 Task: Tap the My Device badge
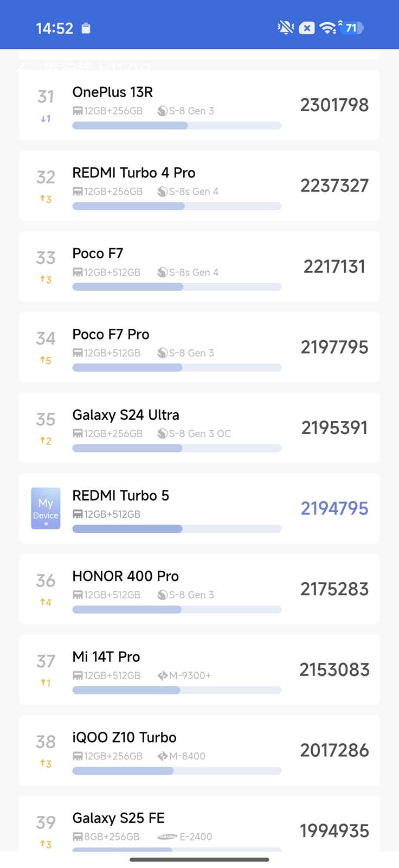tap(46, 508)
